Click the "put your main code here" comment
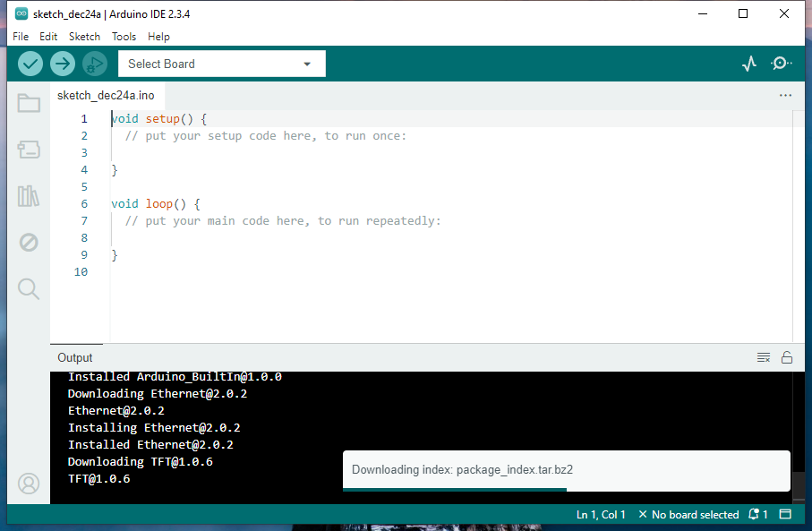This screenshot has height=531, width=812. click(x=283, y=220)
